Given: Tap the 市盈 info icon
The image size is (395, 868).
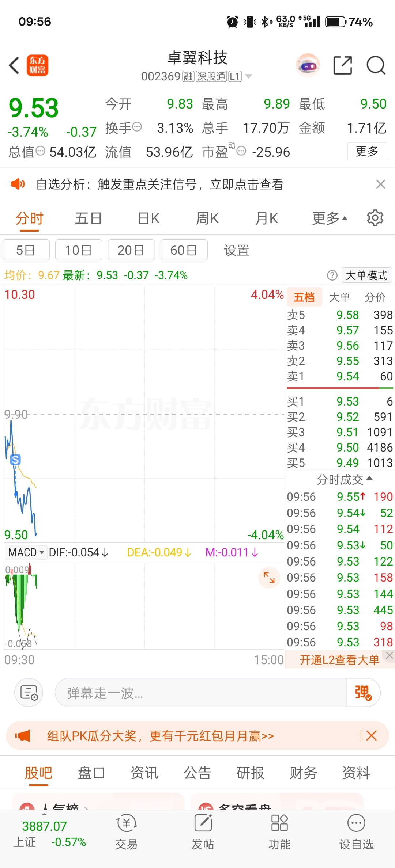Looking at the screenshot, I should [x=241, y=151].
